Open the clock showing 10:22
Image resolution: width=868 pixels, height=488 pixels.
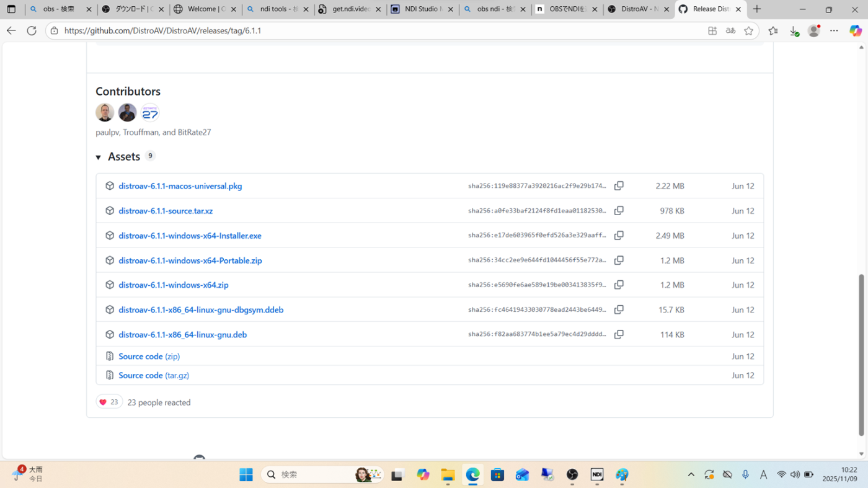pos(839,474)
